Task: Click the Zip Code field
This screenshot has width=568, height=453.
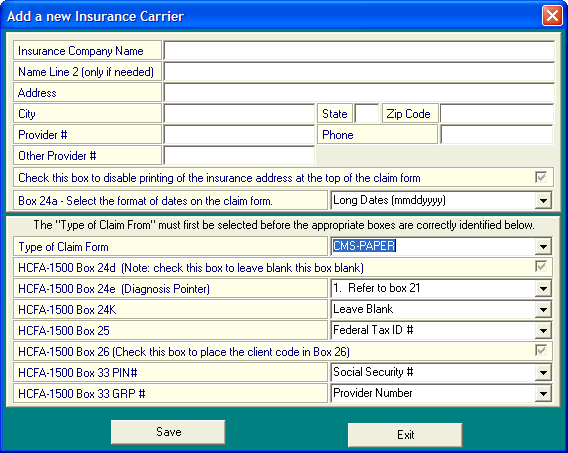Action: (497, 113)
